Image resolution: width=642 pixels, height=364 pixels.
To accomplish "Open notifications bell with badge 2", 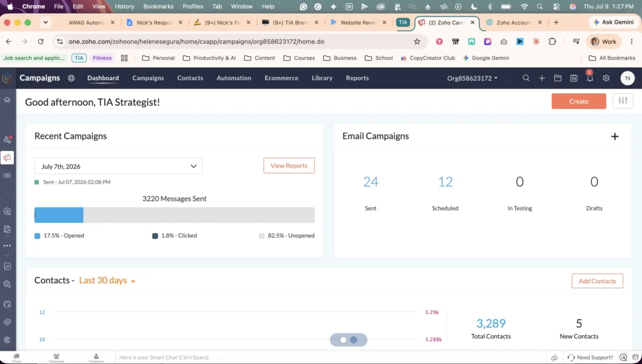I will (x=589, y=77).
